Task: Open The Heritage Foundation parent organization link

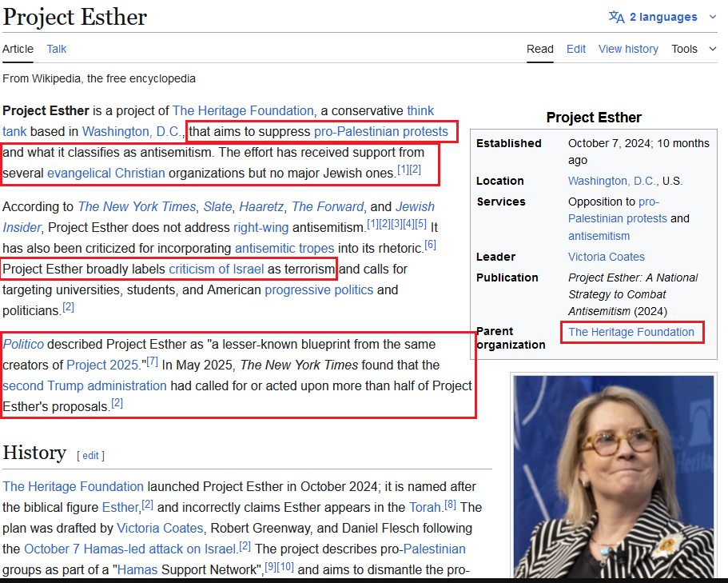Action: click(x=631, y=332)
